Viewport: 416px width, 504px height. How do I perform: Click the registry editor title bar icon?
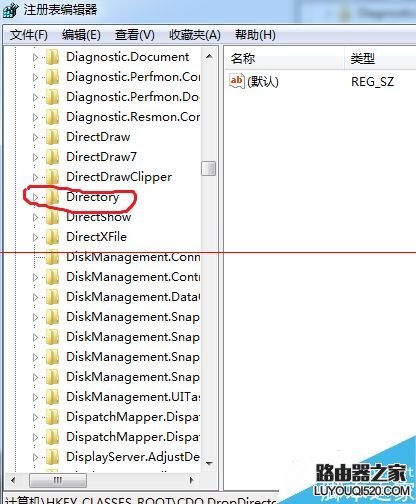point(10,10)
